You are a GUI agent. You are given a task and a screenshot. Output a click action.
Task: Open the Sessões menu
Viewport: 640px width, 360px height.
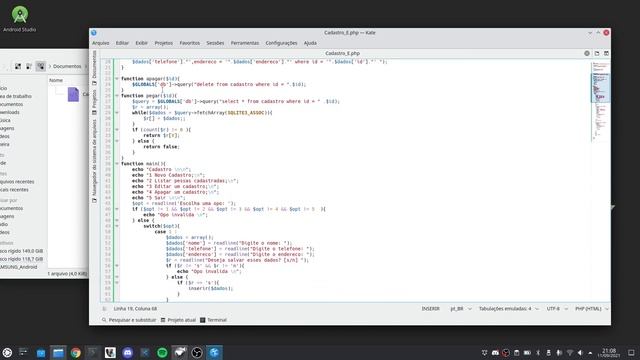[x=215, y=43]
